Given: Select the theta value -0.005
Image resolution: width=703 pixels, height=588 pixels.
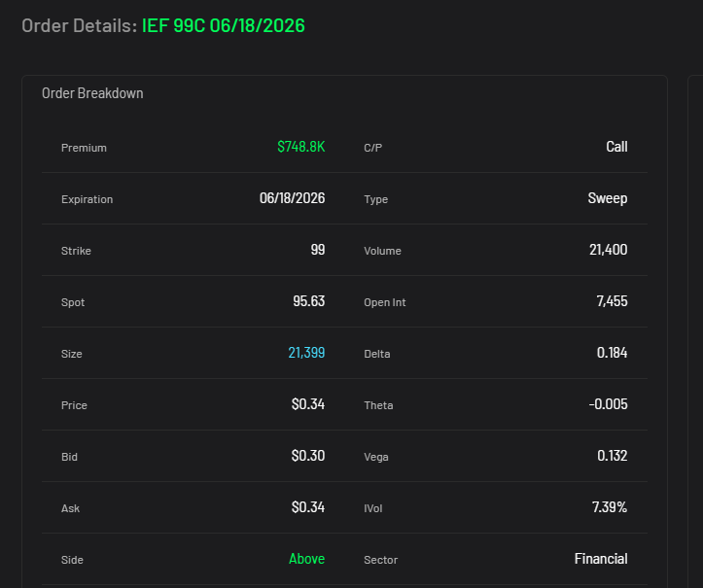Looking at the screenshot, I should tap(608, 404).
